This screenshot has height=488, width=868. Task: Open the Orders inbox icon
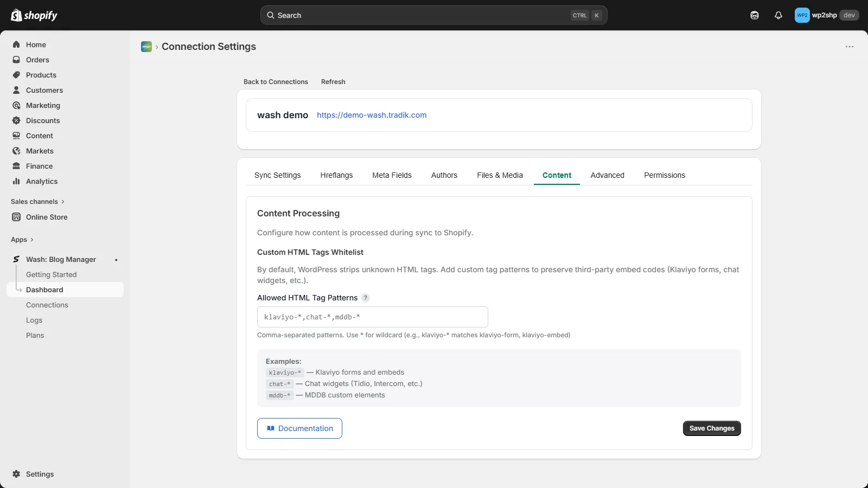[16, 60]
